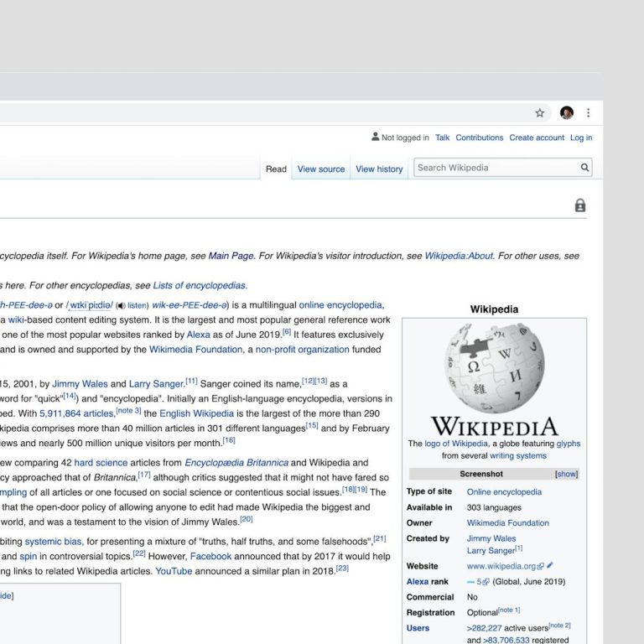
Task: Open the Encyclopædia Britannica link
Action: 236,462
